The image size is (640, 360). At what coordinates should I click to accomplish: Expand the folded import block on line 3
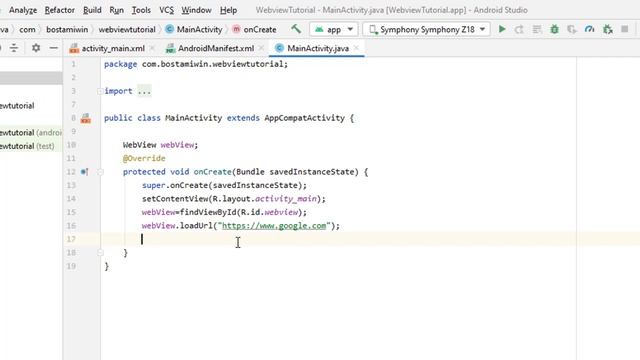(100, 91)
